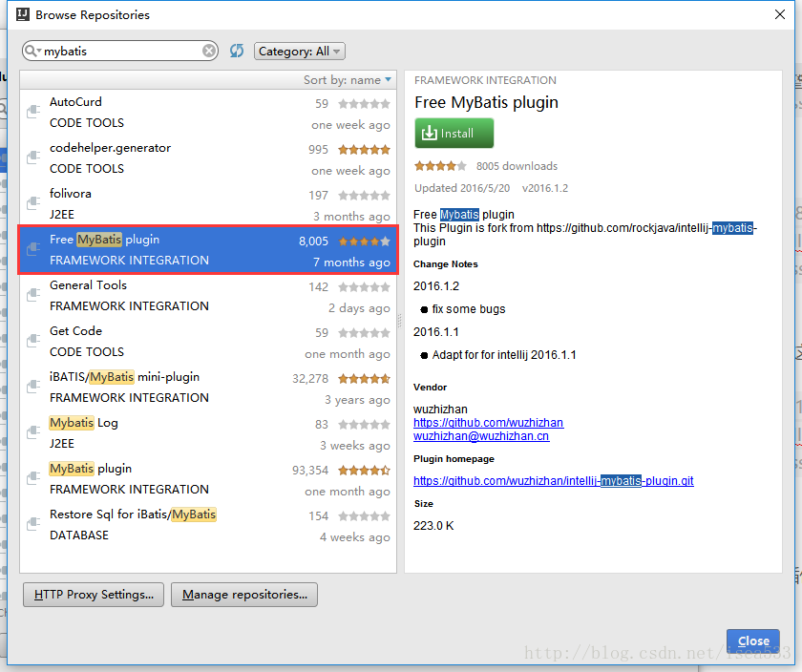Viewport: 802px width, 672px height.
Task: Click the DATABASE category label
Action: click(x=78, y=535)
